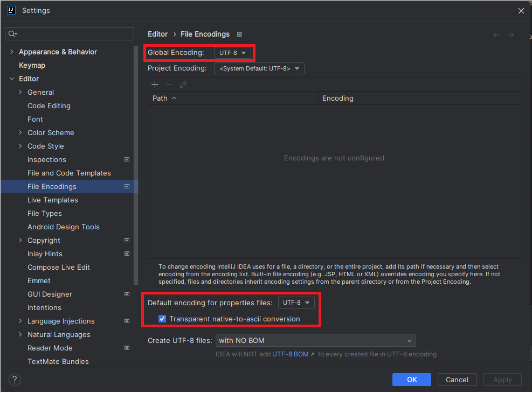The width and height of the screenshot is (532, 393).
Task: Click project icon on Inspections row
Action: click(x=127, y=159)
